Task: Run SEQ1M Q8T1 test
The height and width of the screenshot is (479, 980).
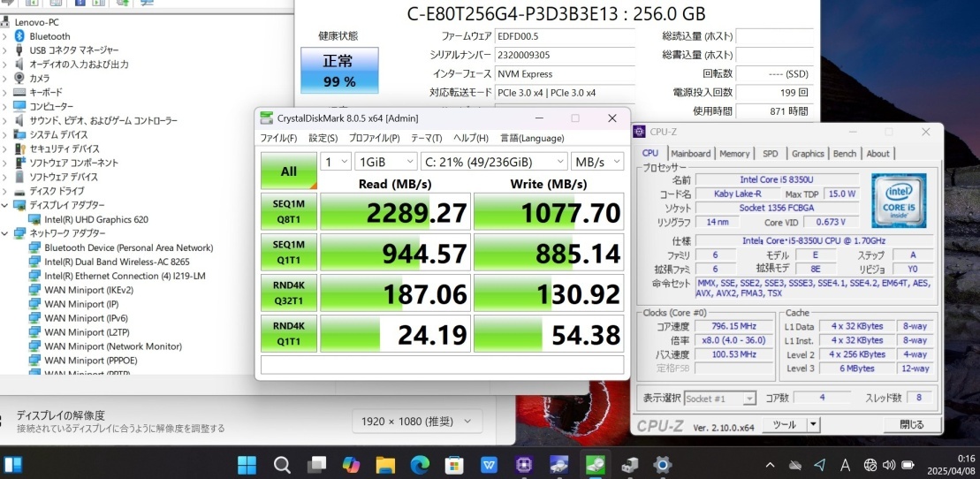Action: [x=289, y=211]
